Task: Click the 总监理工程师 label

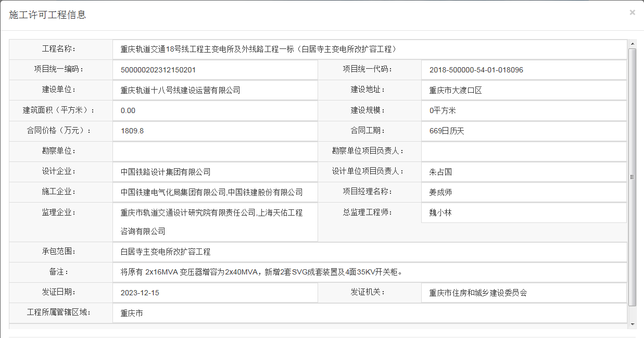Action: (368, 212)
